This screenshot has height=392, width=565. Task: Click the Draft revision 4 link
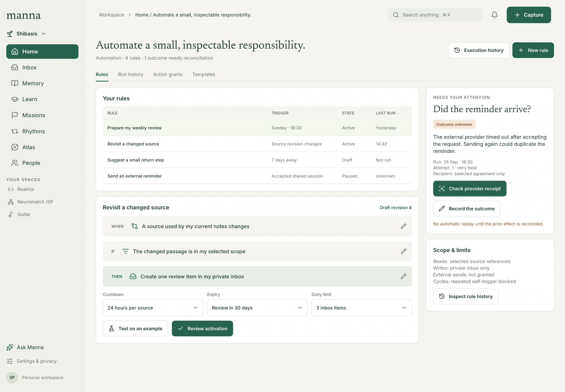[395, 207]
